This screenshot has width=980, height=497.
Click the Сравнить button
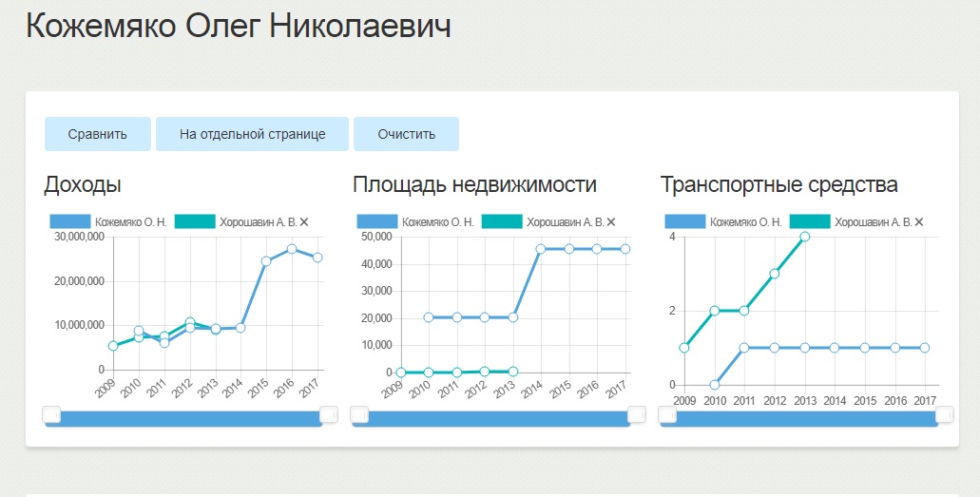[x=98, y=134]
